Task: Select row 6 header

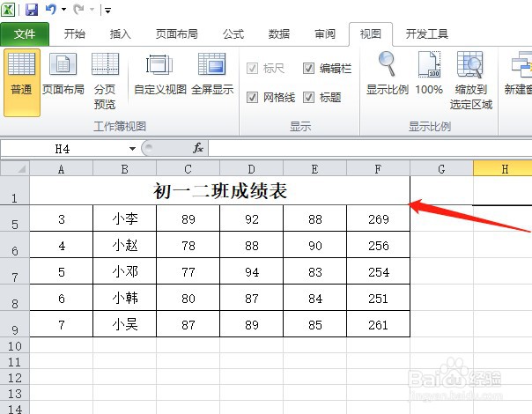Action: (x=15, y=245)
